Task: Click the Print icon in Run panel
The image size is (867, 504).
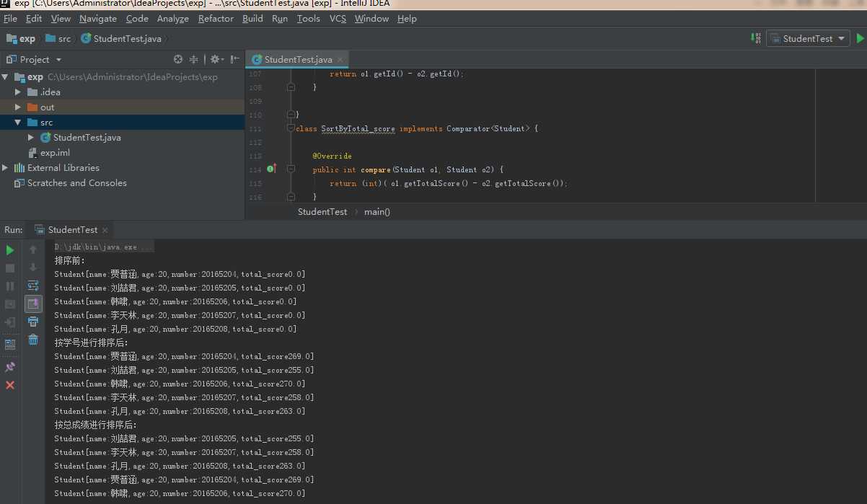Action: (33, 322)
